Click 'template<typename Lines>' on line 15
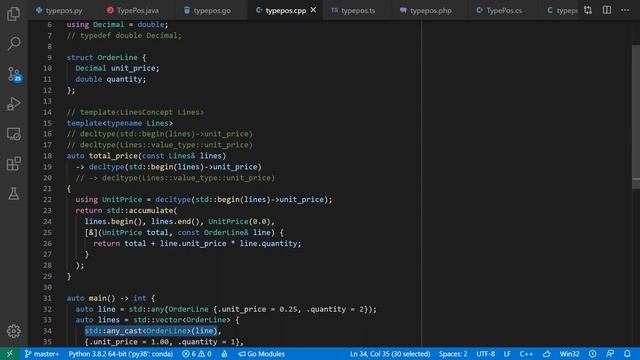The width and height of the screenshot is (640, 360). 120,123
